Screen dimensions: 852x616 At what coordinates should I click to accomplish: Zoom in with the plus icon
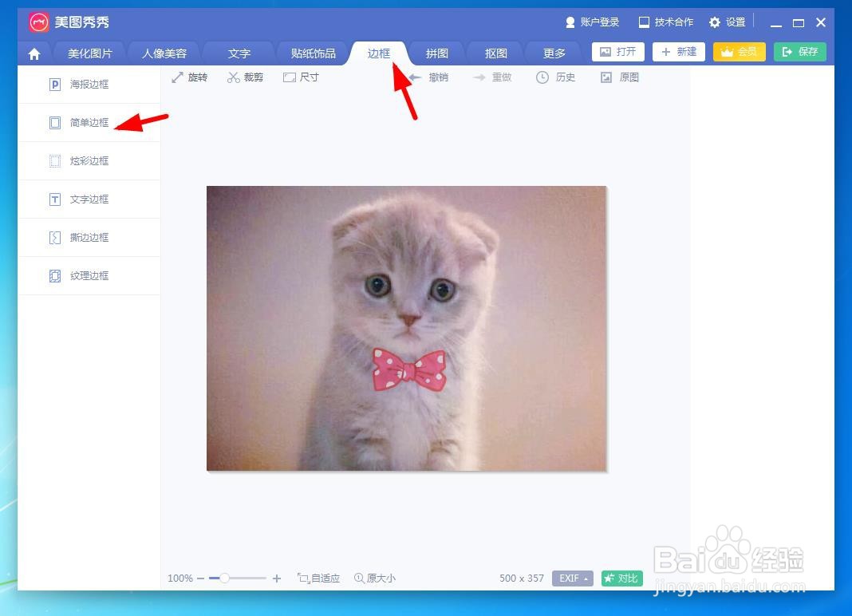277,578
